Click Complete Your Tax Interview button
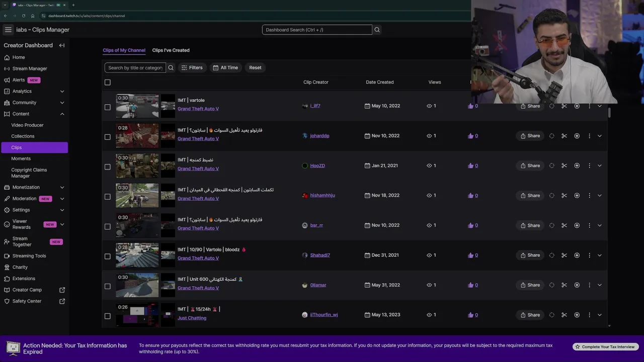This screenshot has width=644, height=362. click(x=605, y=346)
